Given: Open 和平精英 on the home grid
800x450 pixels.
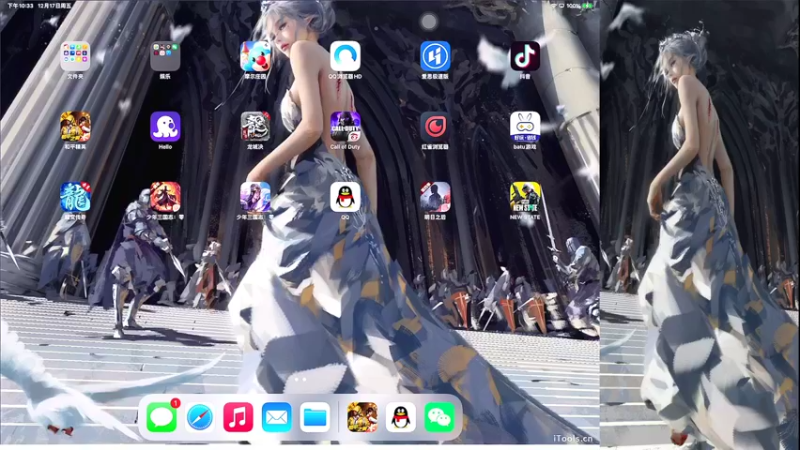Looking at the screenshot, I should (x=75, y=127).
